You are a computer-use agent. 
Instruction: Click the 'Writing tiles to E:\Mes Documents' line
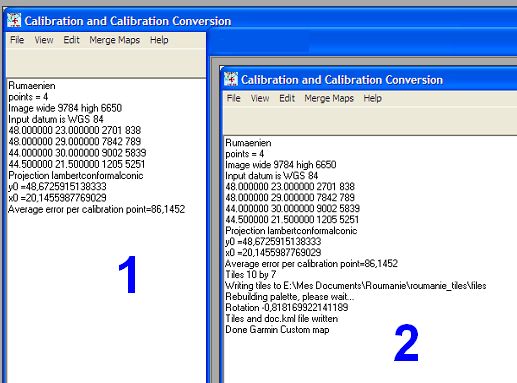pyautogui.click(x=356, y=286)
